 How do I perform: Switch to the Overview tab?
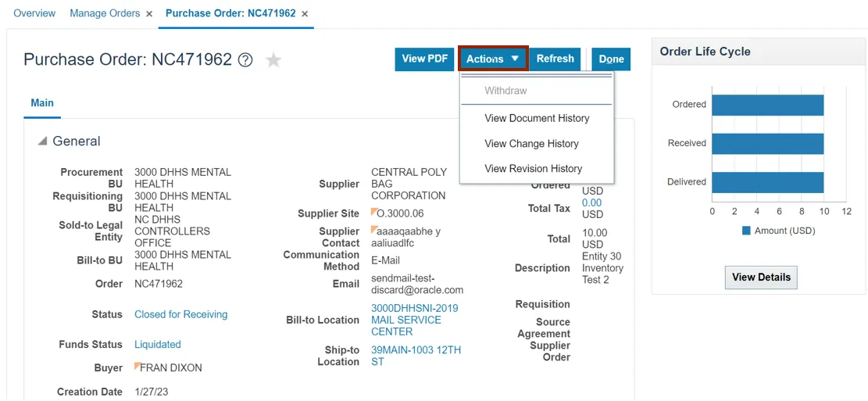(34, 13)
